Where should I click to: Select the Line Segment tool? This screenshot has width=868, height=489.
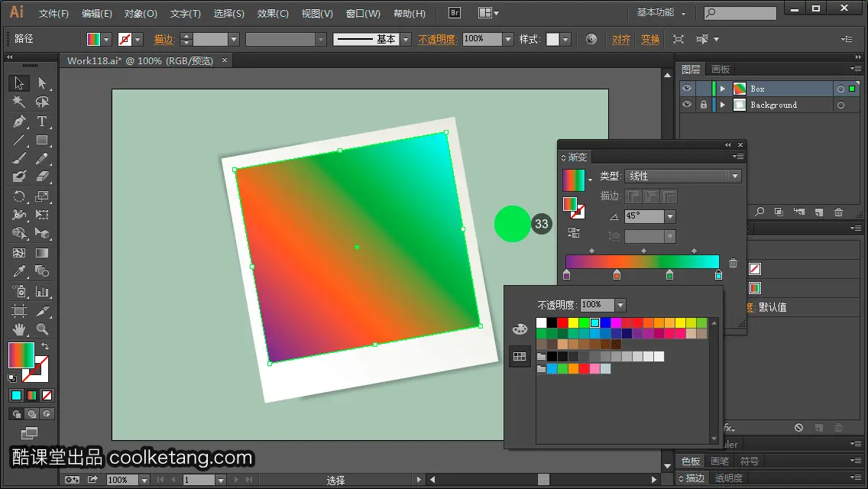(x=19, y=140)
